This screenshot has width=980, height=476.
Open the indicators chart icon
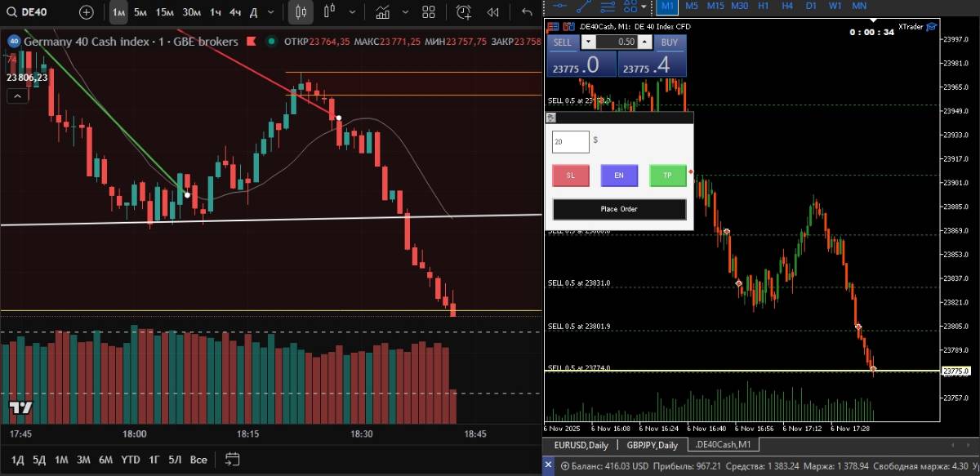click(x=382, y=12)
